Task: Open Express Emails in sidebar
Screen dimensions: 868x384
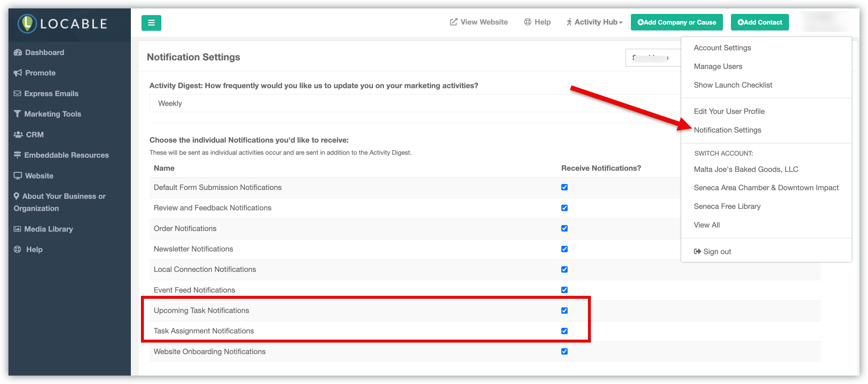Action: click(x=51, y=94)
